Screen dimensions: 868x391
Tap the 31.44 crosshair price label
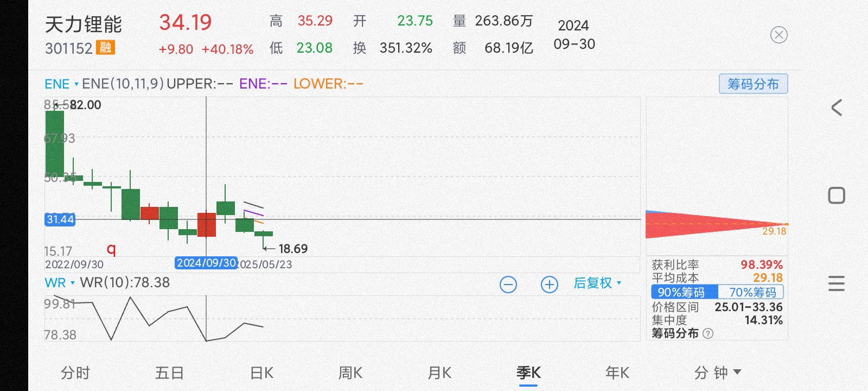point(60,219)
